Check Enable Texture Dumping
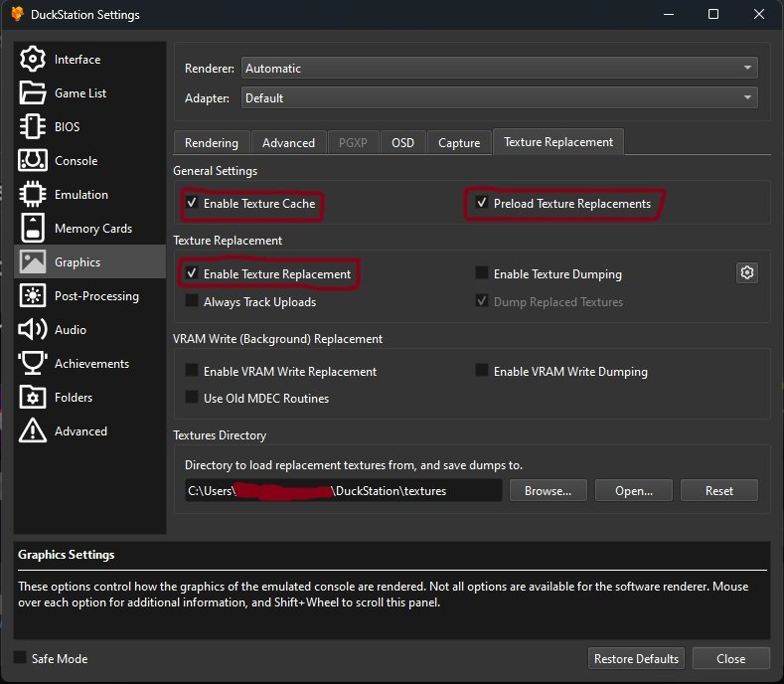Viewport: 784px width, 684px height. (x=482, y=272)
